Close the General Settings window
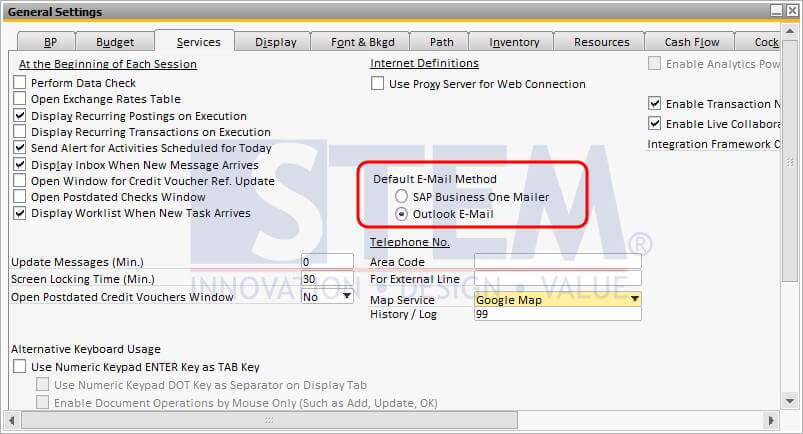 pos(792,10)
